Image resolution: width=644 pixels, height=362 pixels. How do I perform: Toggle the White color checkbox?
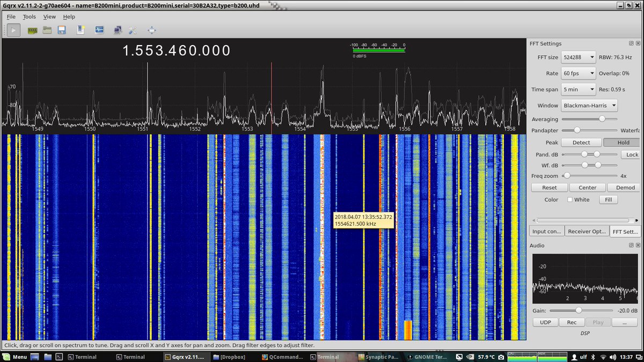tap(570, 200)
